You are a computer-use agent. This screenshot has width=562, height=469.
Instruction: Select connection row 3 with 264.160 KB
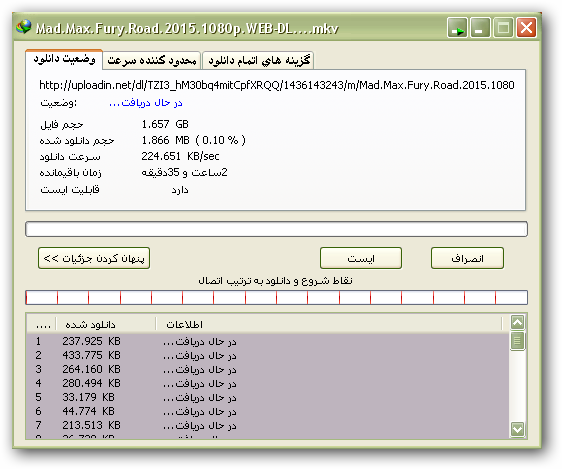point(268,369)
